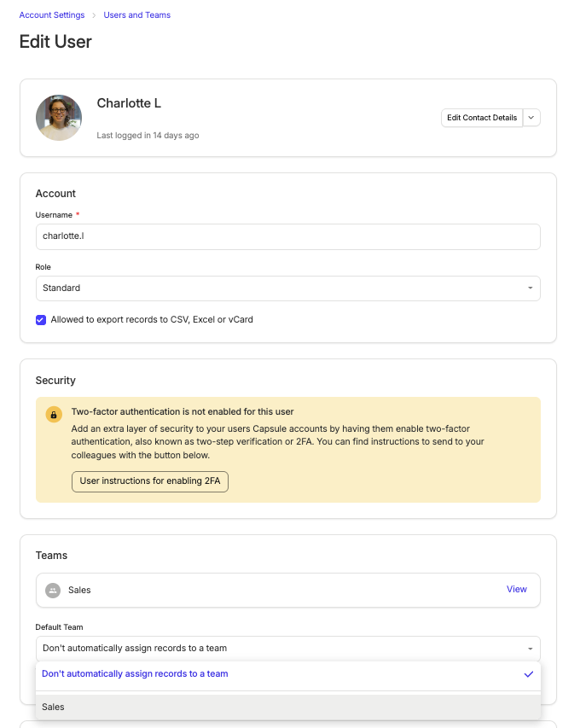Click the Edit Contact Details button
580x728 pixels.
(482, 118)
